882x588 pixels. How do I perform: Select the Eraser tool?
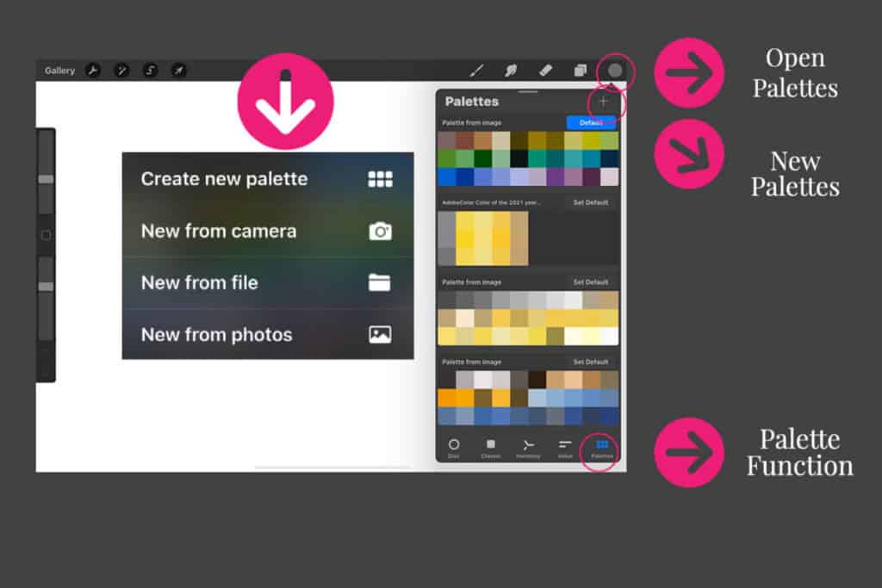point(544,71)
